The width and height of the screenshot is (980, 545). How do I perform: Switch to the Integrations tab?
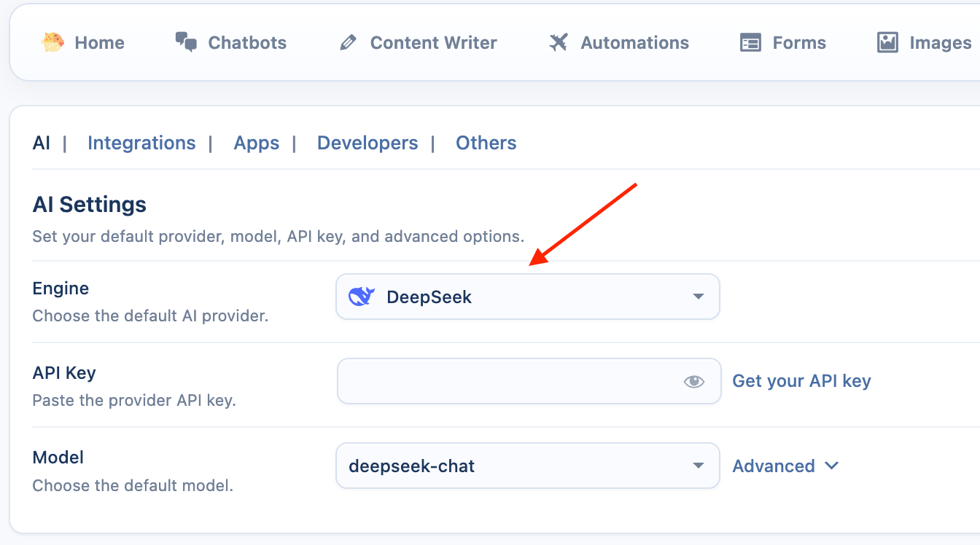[x=141, y=143]
